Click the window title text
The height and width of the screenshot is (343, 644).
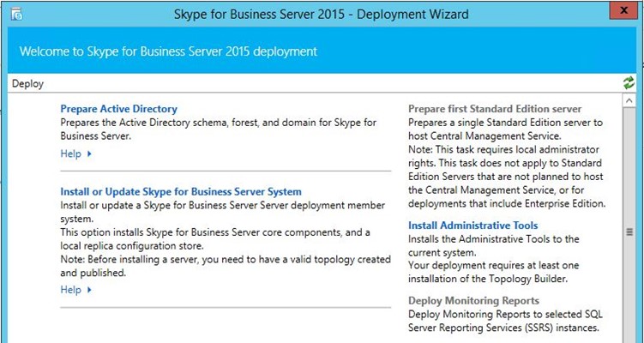click(322, 15)
